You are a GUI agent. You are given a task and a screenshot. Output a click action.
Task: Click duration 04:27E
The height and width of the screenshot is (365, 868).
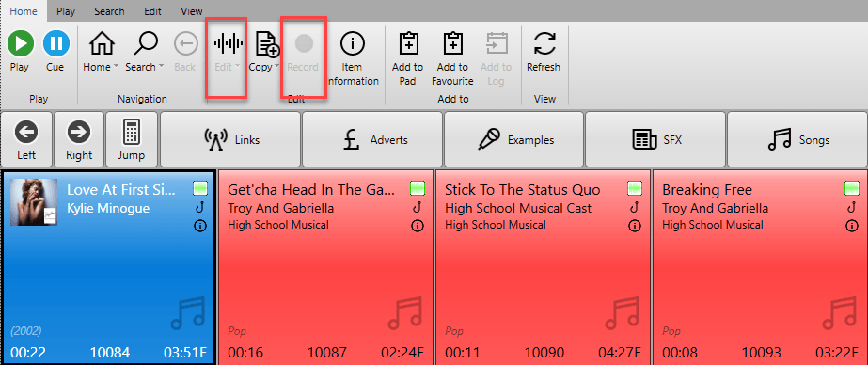tap(620, 352)
